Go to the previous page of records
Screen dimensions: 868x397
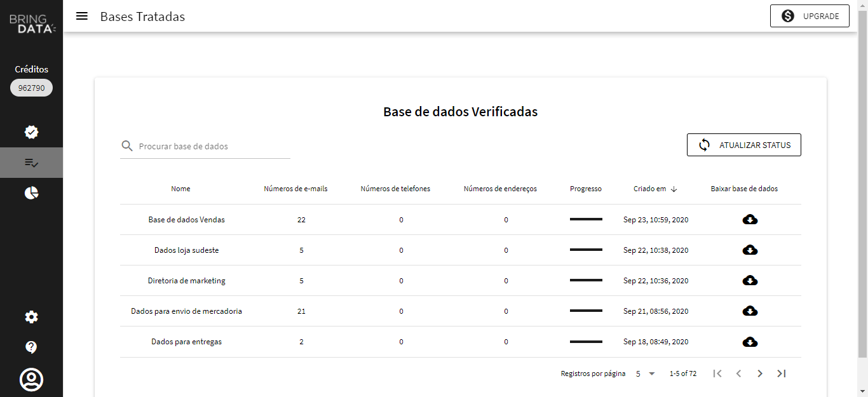tap(738, 373)
